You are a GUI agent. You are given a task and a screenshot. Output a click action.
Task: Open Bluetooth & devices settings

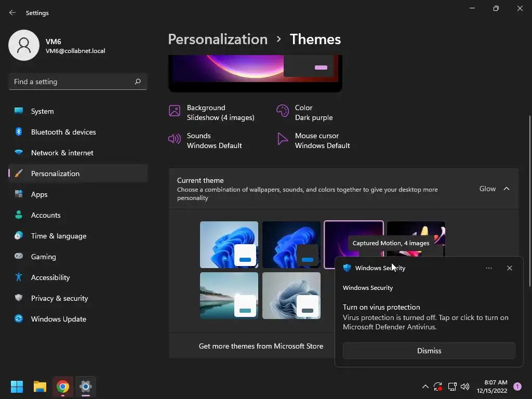click(x=78, y=132)
